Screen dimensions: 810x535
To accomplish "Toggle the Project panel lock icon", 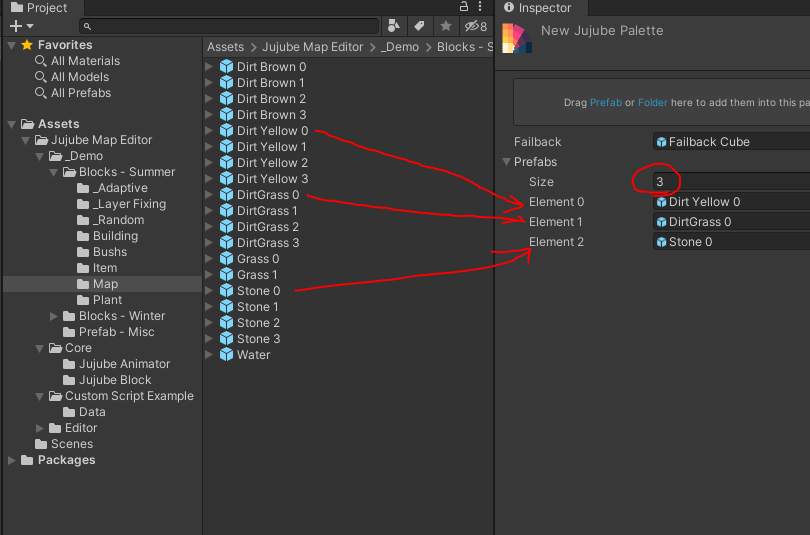I will [x=464, y=7].
